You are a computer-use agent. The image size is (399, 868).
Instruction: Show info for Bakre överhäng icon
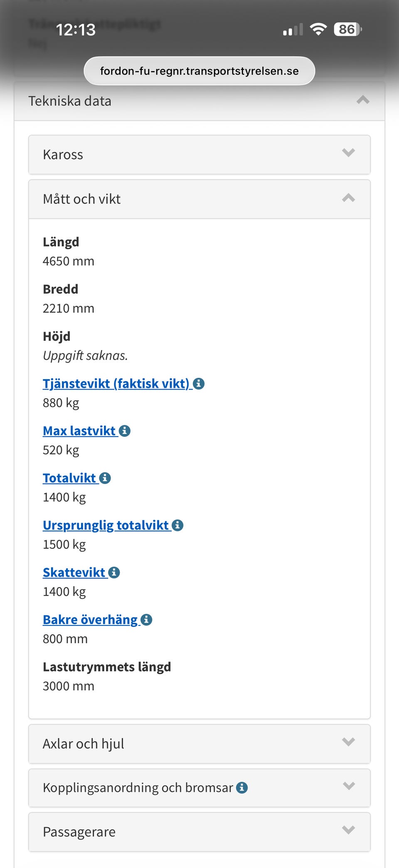(146, 620)
